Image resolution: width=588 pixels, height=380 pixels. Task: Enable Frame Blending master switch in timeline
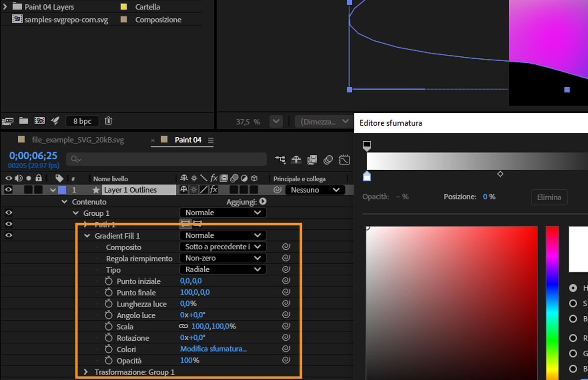(312, 159)
